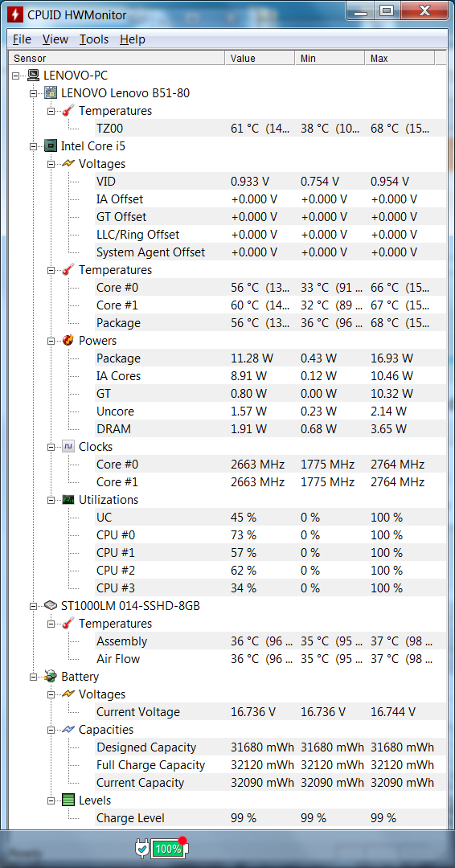Click the Value column header
This screenshot has width=455, height=868.
(x=260, y=58)
